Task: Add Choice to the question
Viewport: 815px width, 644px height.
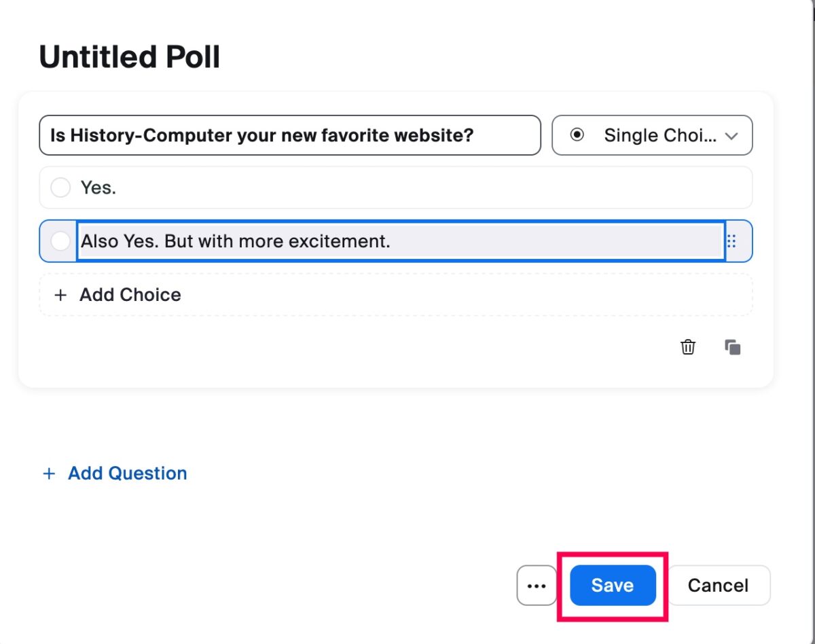Action: click(x=396, y=295)
